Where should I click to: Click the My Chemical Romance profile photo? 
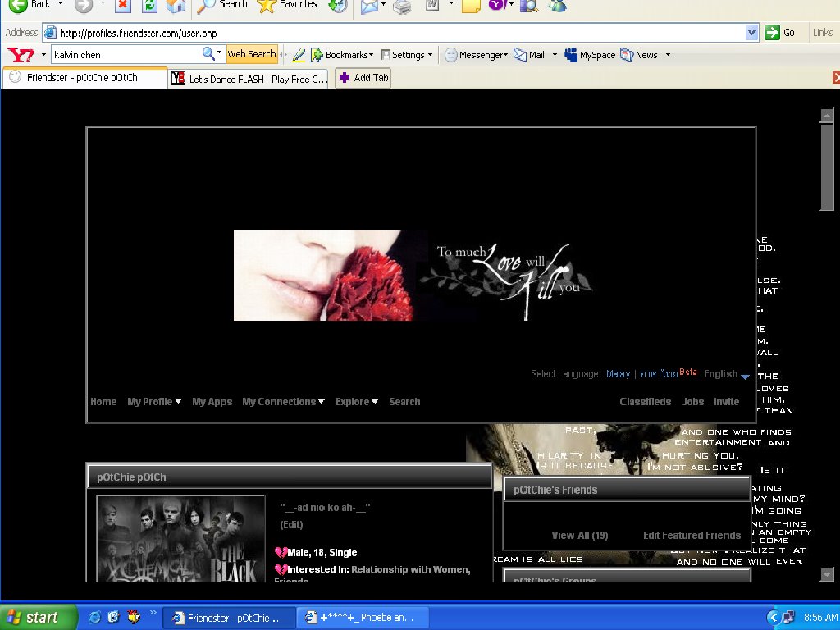[181, 539]
